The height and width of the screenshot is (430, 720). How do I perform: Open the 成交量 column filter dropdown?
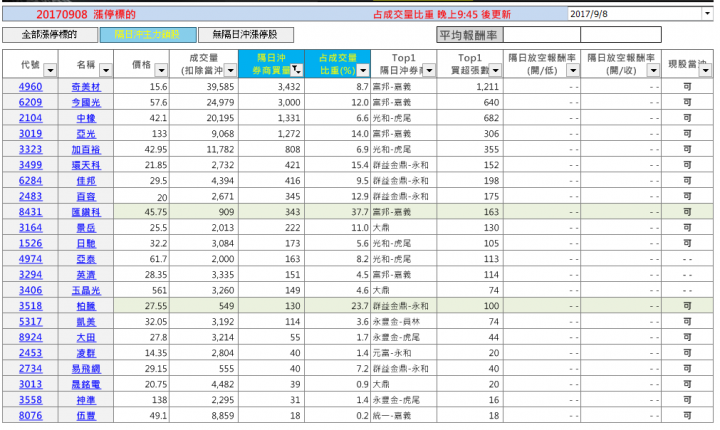pyautogui.click(x=231, y=70)
